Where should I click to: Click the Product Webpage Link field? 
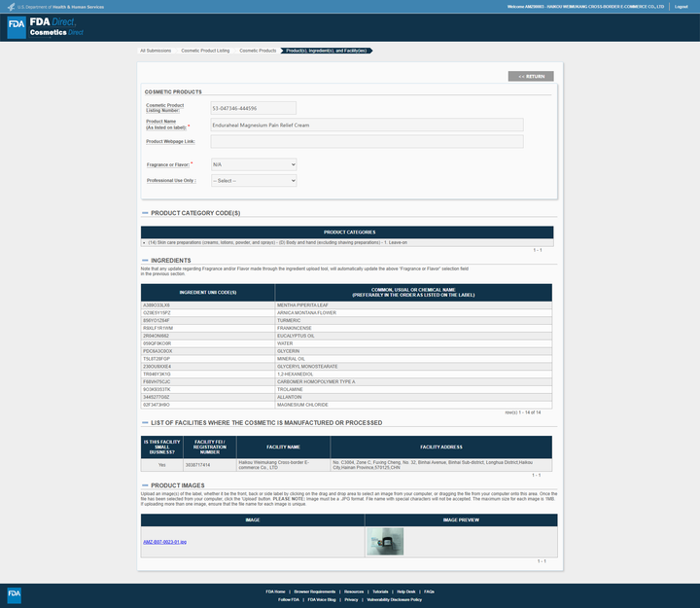366,142
